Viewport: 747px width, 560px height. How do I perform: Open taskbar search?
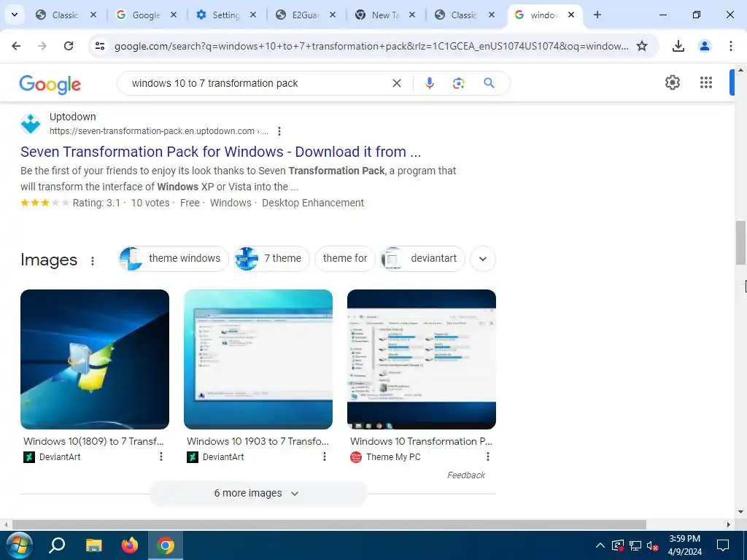tap(57, 545)
